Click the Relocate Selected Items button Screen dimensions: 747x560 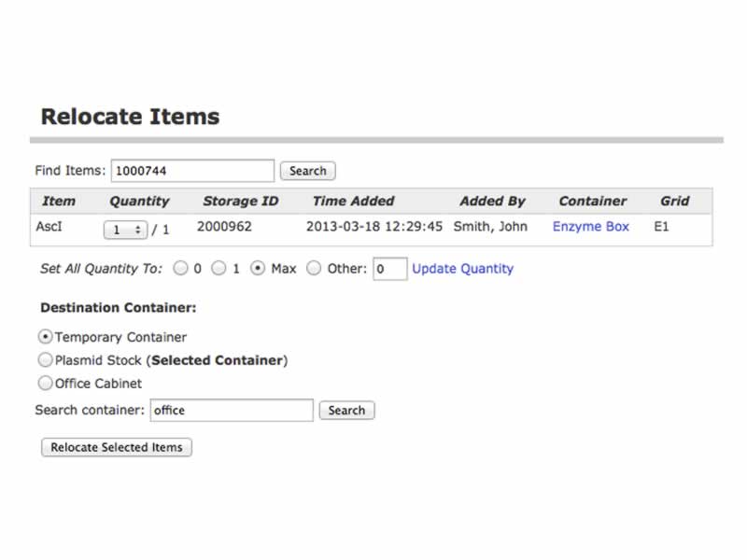coord(117,447)
